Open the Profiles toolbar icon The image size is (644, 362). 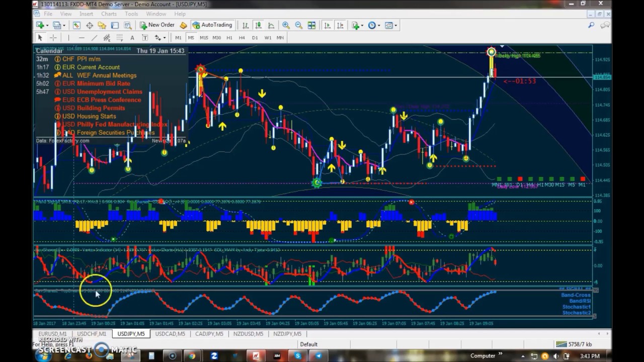(57, 25)
